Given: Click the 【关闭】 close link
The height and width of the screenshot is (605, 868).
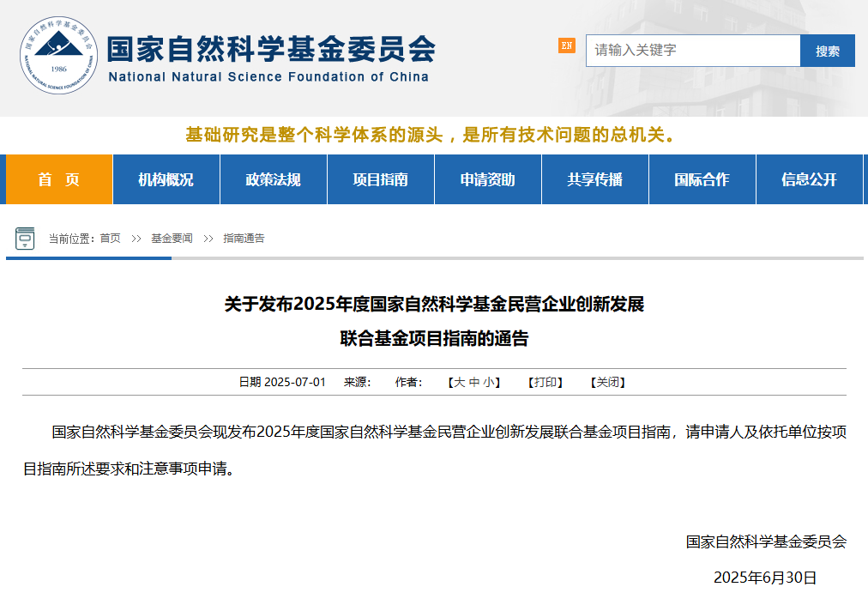Looking at the screenshot, I should tap(608, 382).
